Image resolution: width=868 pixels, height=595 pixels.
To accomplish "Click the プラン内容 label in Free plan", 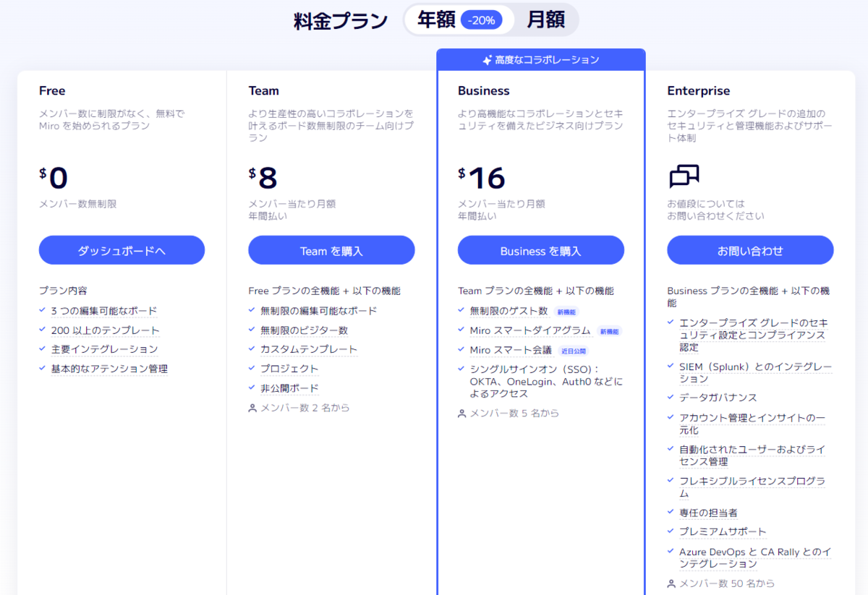I will tap(63, 291).
